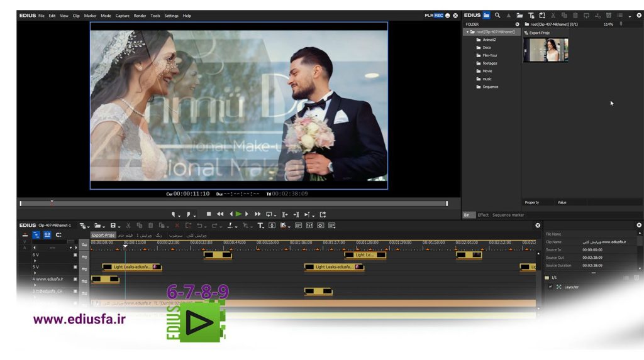Screen dimensions: 644x360
Task: Open the Settings menu
Action: tap(171, 16)
